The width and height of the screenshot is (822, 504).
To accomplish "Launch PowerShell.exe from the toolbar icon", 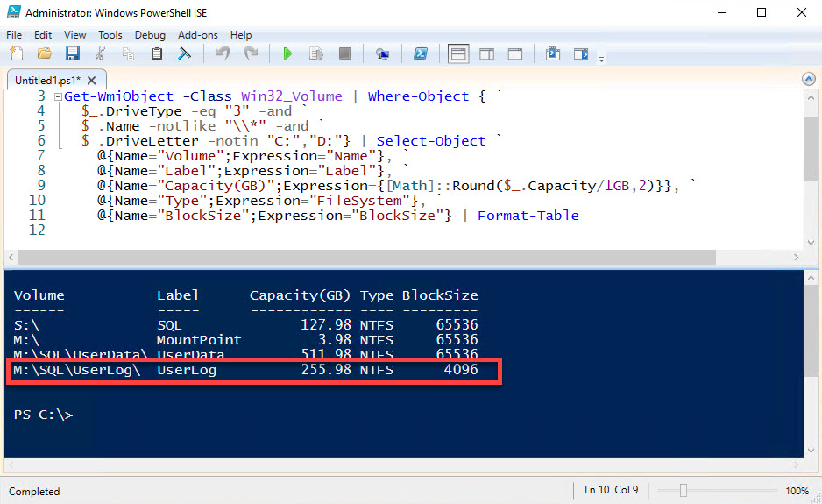I will click(x=421, y=54).
